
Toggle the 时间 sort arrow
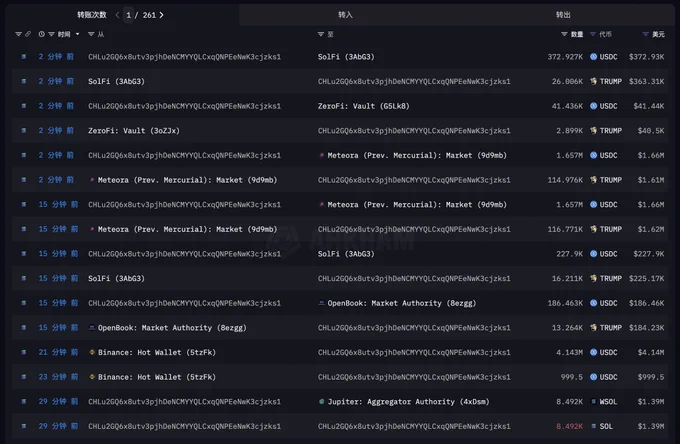click(x=78, y=34)
